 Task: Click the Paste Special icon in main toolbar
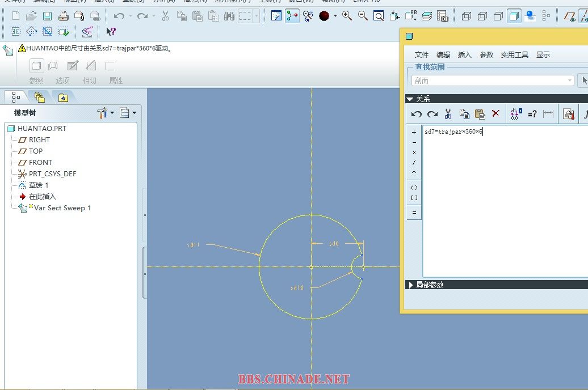pyautogui.click(x=213, y=16)
